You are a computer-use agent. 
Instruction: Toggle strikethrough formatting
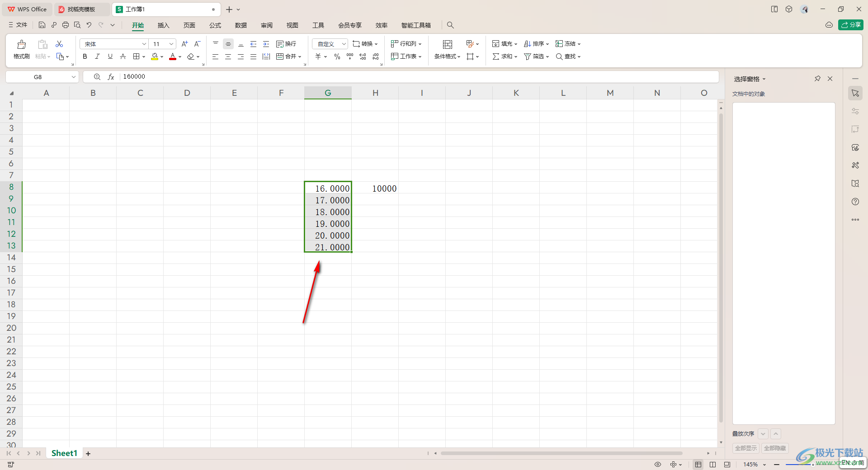tap(123, 56)
